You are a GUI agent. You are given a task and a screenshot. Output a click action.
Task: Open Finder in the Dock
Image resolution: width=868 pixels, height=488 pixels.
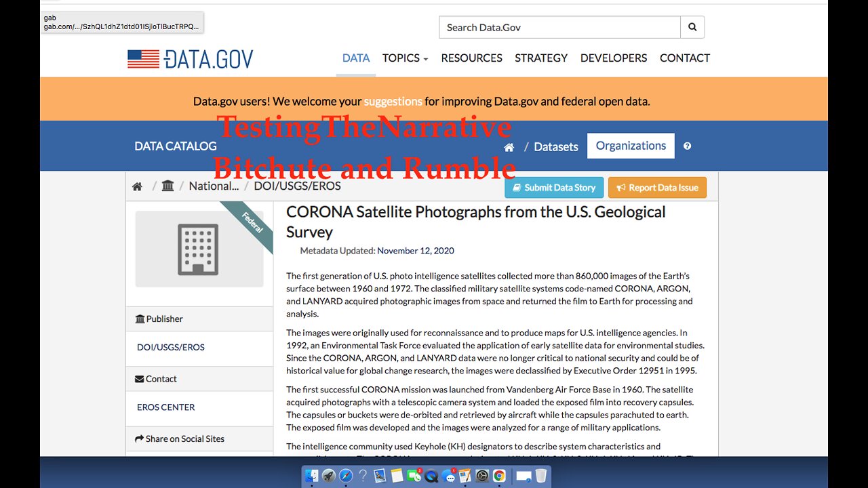click(312, 476)
